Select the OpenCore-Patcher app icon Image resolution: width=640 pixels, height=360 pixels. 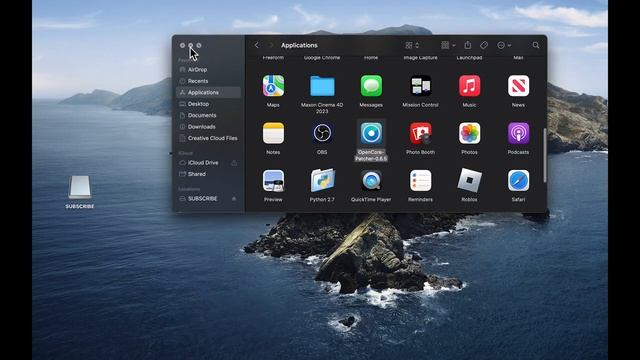[371, 133]
